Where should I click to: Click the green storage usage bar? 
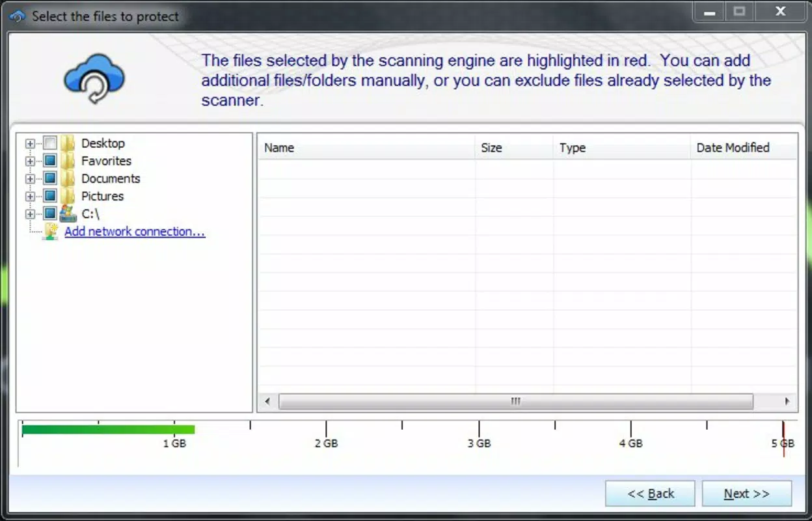pos(108,429)
